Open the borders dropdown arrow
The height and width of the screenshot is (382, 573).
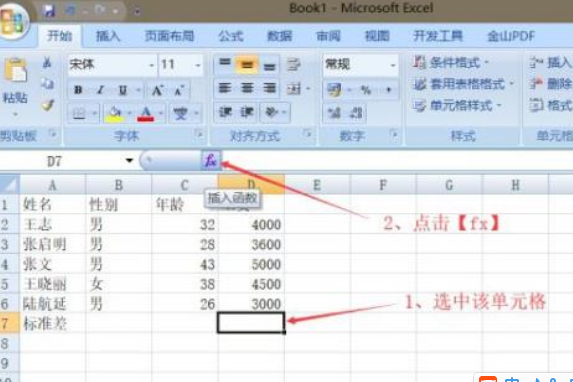pos(94,114)
